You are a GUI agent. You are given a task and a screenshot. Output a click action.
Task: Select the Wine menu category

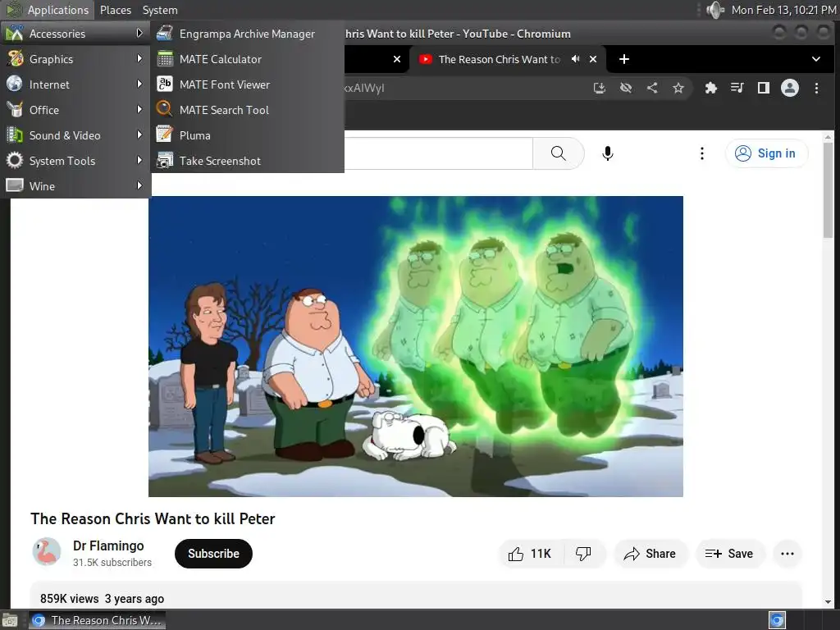75,186
